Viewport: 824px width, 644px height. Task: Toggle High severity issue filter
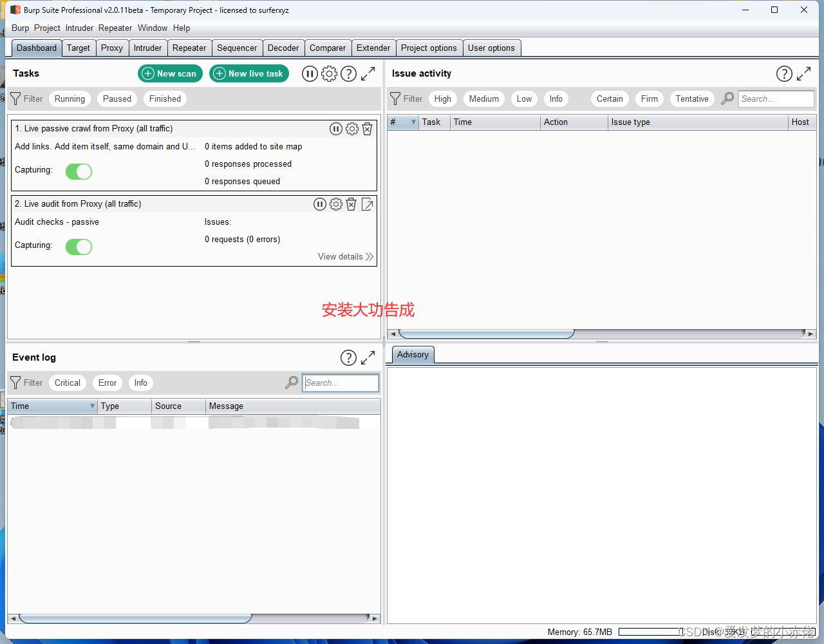pyautogui.click(x=443, y=99)
